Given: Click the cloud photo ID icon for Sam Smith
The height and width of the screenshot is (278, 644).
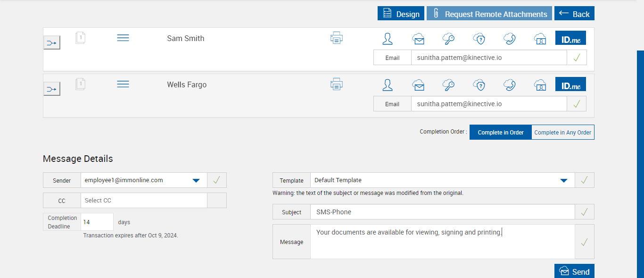Looking at the screenshot, I should (540, 39).
